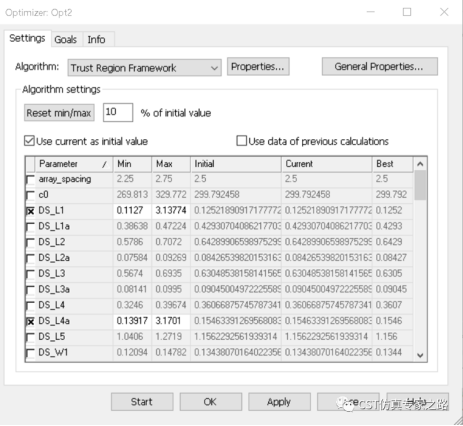This screenshot has width=463, height=426.
Task: Click the scrollbar down arrow
Action: tap(420, 355)
